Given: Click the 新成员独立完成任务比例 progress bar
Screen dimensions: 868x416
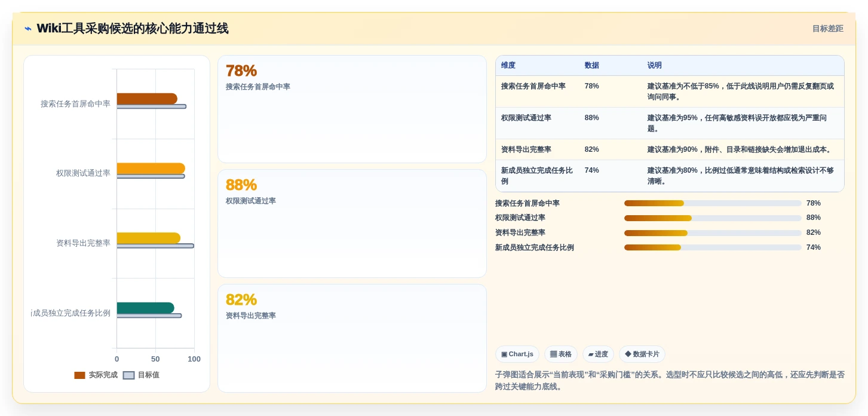Looking at the screenshot, I should (x=713, y=247).
